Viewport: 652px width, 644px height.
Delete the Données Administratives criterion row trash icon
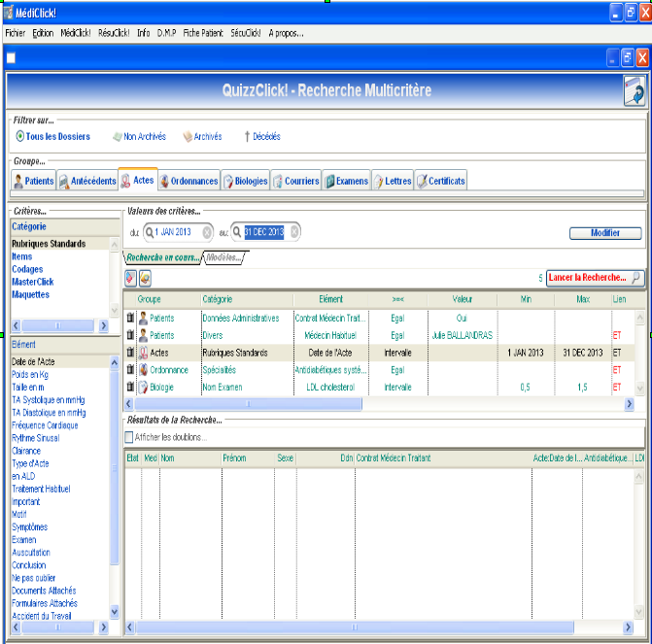tap(130, 318)
